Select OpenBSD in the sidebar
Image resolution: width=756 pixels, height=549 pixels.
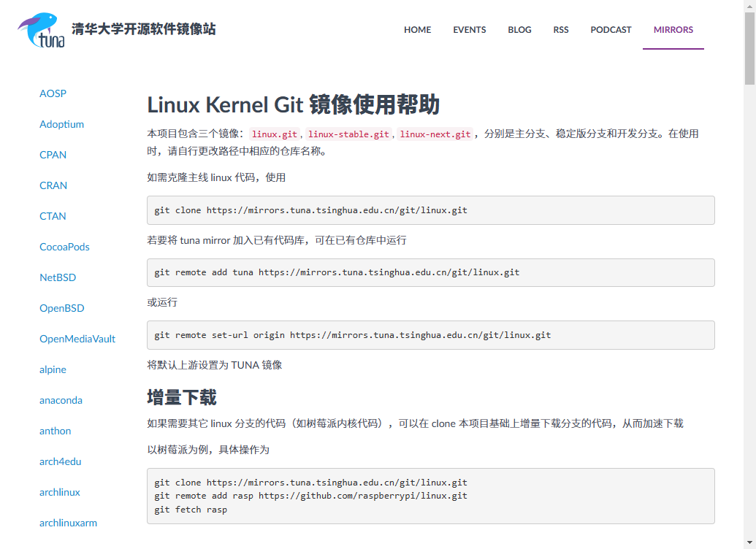[x=61, y=308]
